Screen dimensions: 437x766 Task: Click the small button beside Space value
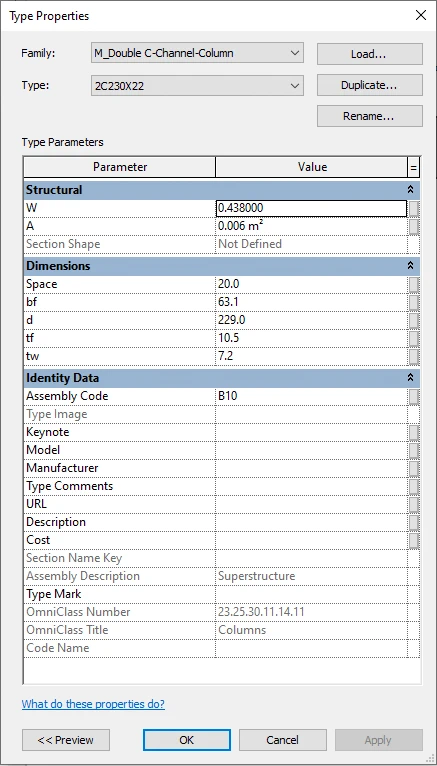[414, 284]
